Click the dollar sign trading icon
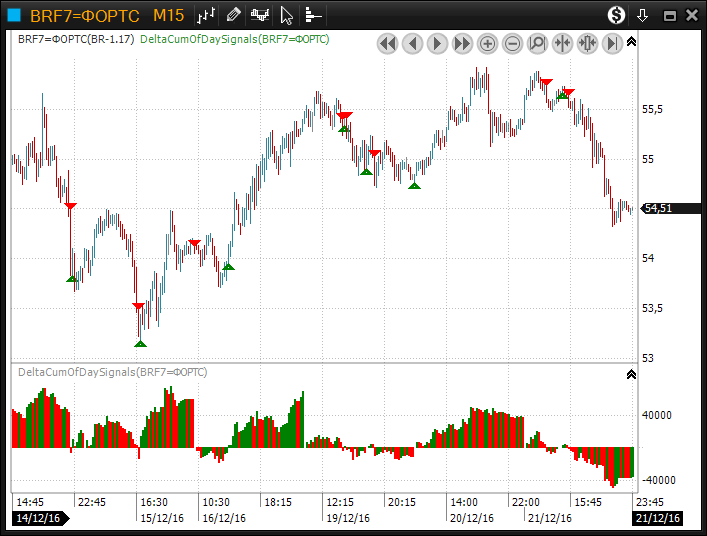Image resolution: width=707 pixels, height=536 pixels. click(x=617, y=16)
